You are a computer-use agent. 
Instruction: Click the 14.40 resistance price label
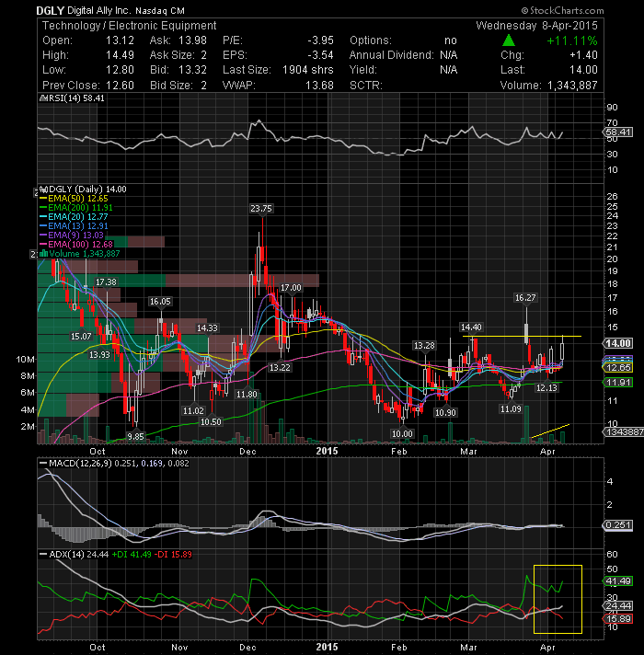(x=471, y=327)
